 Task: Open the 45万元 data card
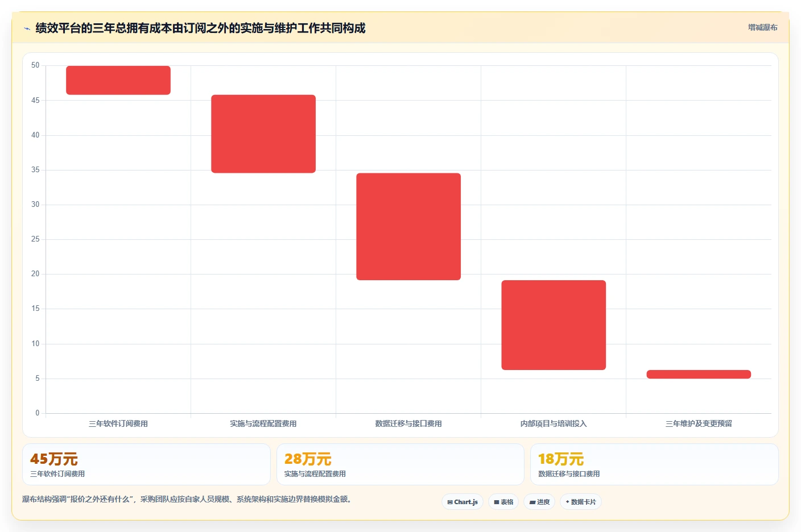(146, 464)
